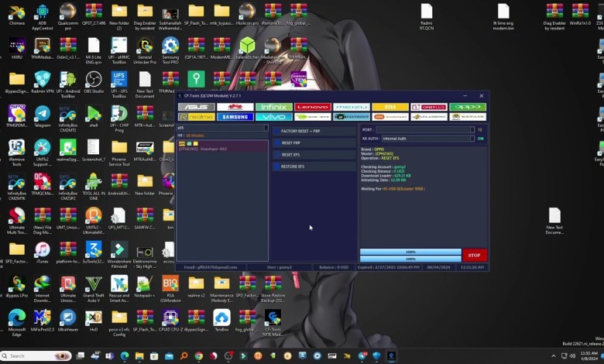604x364 pixels.
Task: Click the Balance 0 USD status field
Action: [334, 267]
